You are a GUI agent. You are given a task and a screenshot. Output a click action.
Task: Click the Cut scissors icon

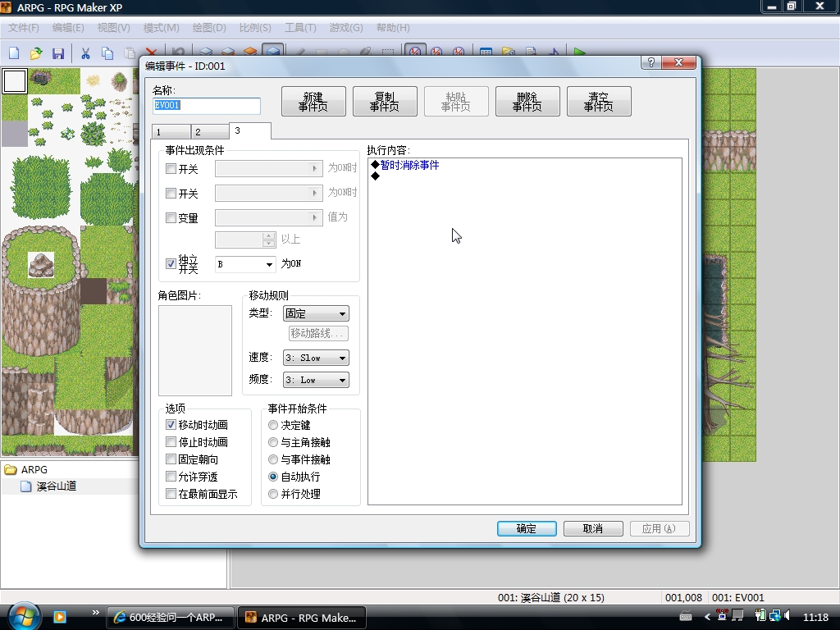coord(85,52)
